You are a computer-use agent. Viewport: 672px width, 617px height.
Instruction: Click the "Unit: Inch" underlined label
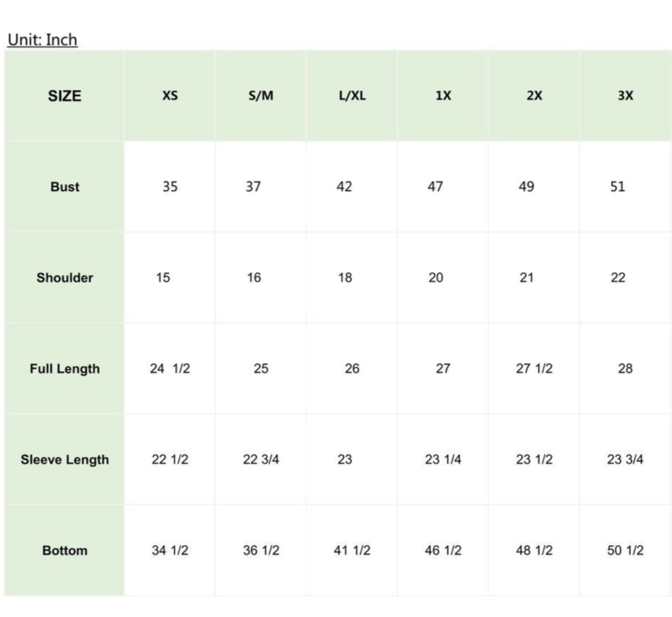[x=43, y=40]
